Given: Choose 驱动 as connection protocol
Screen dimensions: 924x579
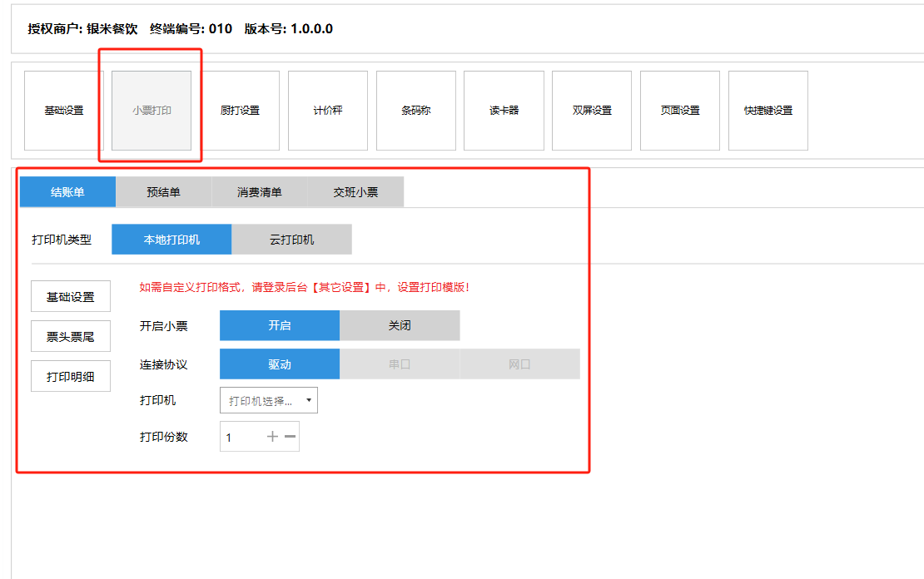Looking at the screenshot, I should 280,364.
